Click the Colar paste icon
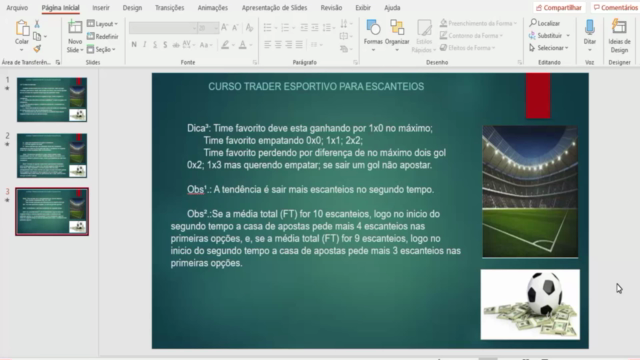The image size is (640, 360). pyautogui.click(x=22, y=29)
